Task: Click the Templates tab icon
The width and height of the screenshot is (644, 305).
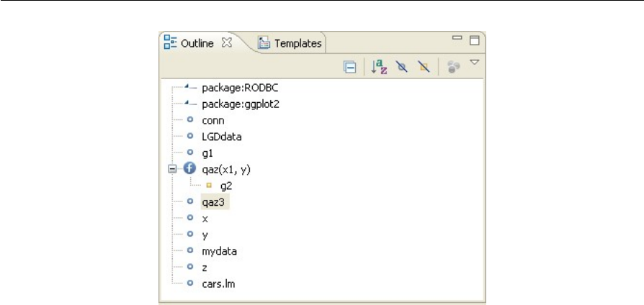Action: [264, 42]
